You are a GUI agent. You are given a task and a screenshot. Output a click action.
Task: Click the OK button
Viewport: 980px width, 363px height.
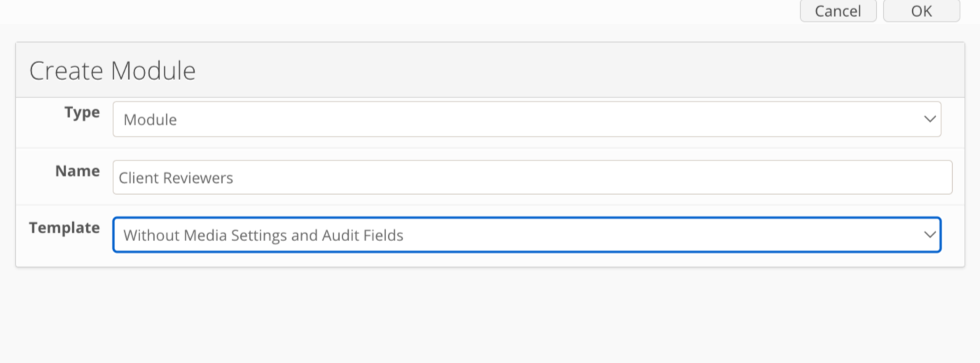[x=921, y=11]
